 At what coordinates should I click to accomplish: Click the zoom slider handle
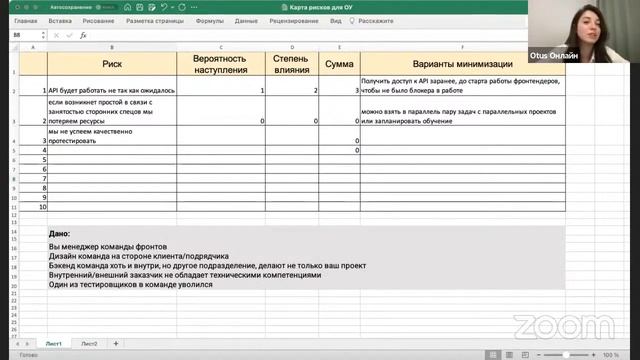566,355
